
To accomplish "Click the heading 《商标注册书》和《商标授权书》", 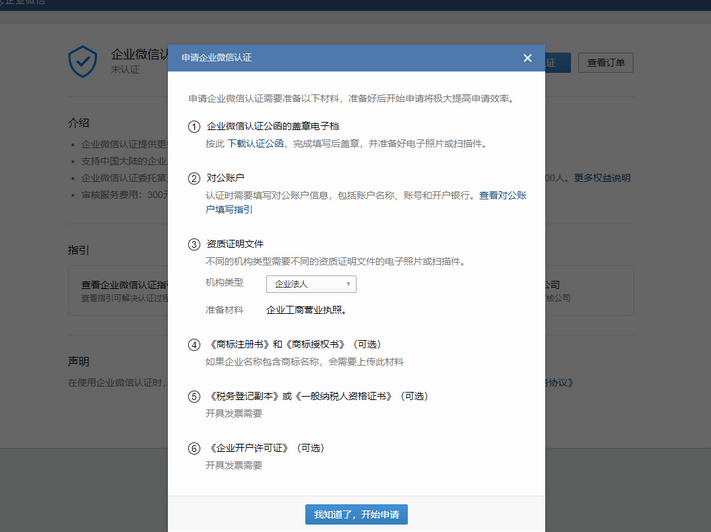I will tap(277, 344).
